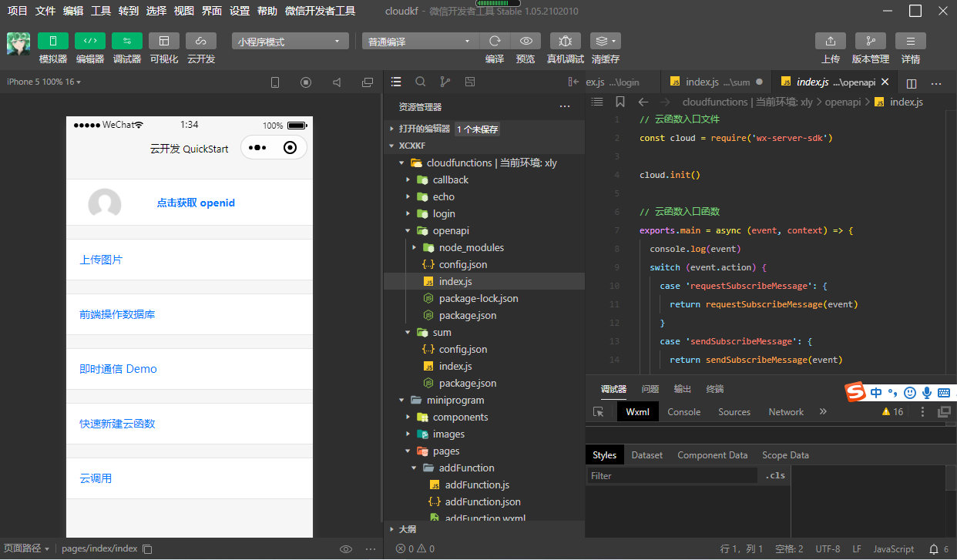Close the index.js openapi tab
Image resolution: width=957 pixels, height=560 pixels.
[885, 82]
